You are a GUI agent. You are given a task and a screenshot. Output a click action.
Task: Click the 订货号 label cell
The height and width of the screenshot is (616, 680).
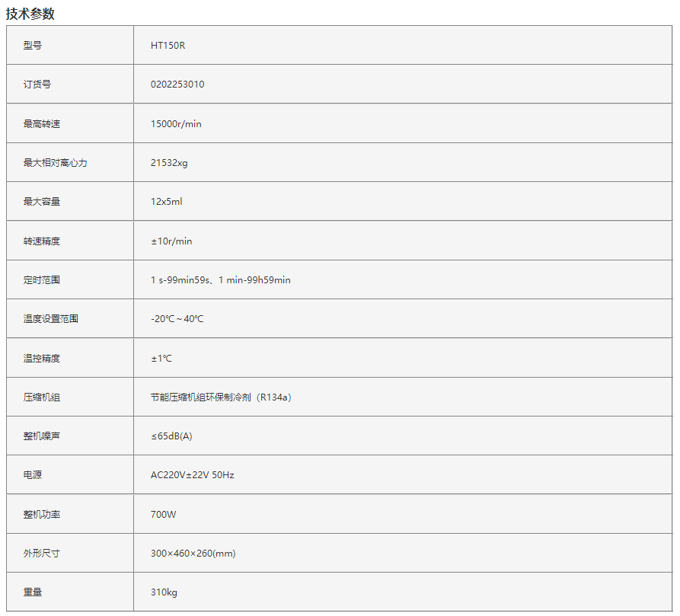[37, 85]
